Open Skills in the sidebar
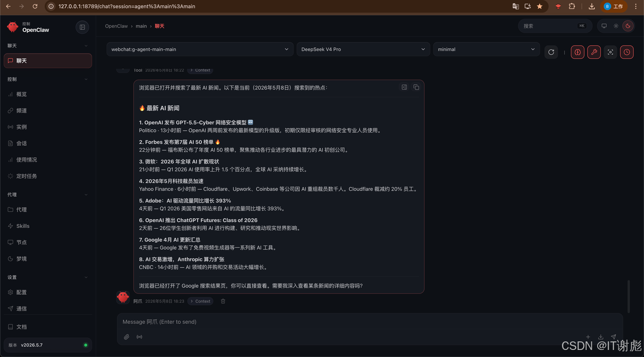Viewport: 644px width, 357px height. [x=48, y=226]
